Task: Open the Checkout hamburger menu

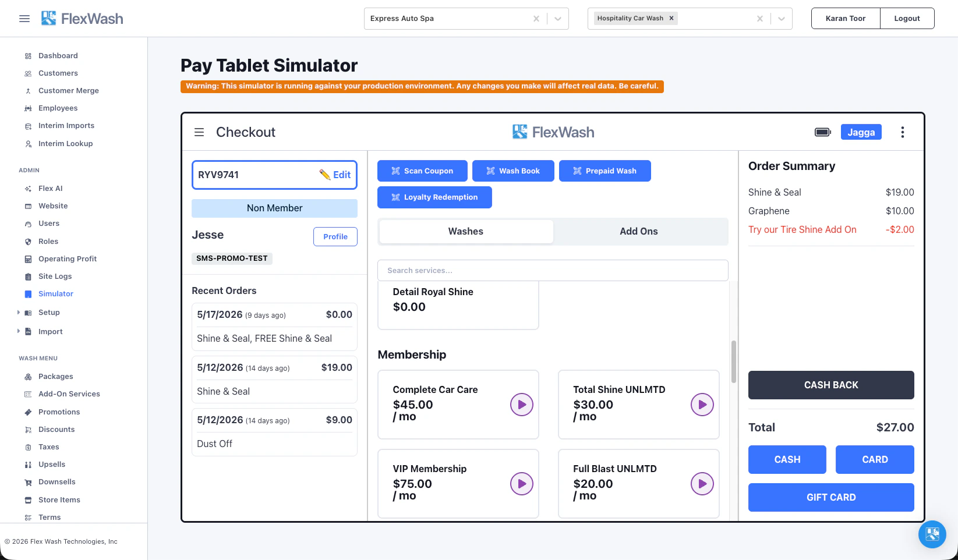Action: pyautogui.click(x=199, y=132)
